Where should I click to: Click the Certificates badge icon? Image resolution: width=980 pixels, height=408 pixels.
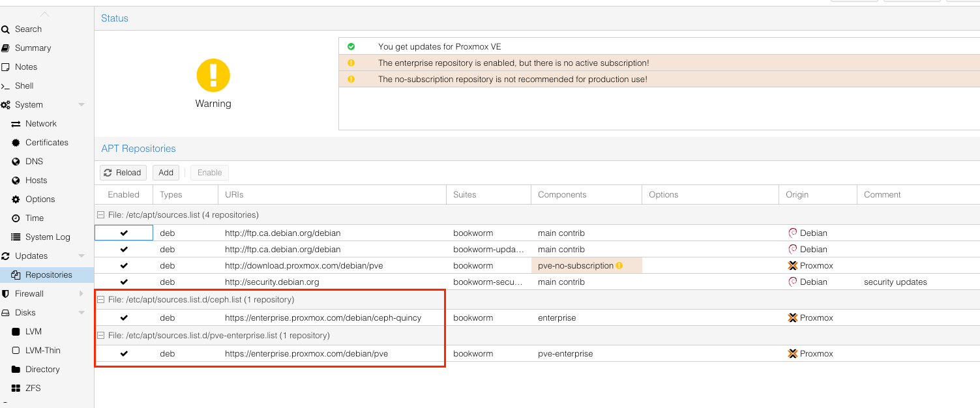[16, 143]
